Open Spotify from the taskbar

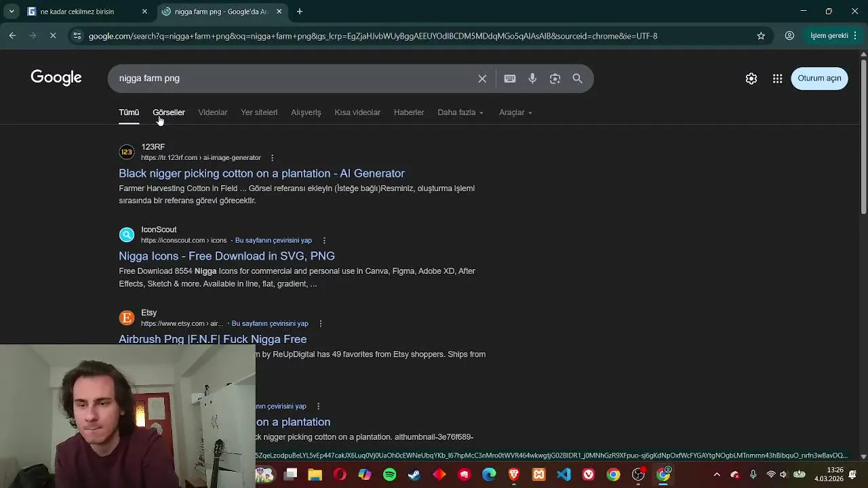coord(389,474)
